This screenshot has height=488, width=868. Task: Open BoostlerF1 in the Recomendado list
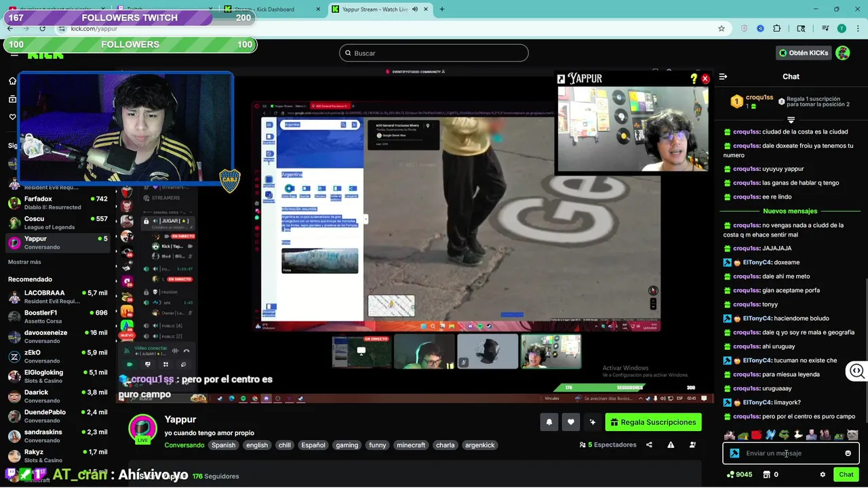58,317
